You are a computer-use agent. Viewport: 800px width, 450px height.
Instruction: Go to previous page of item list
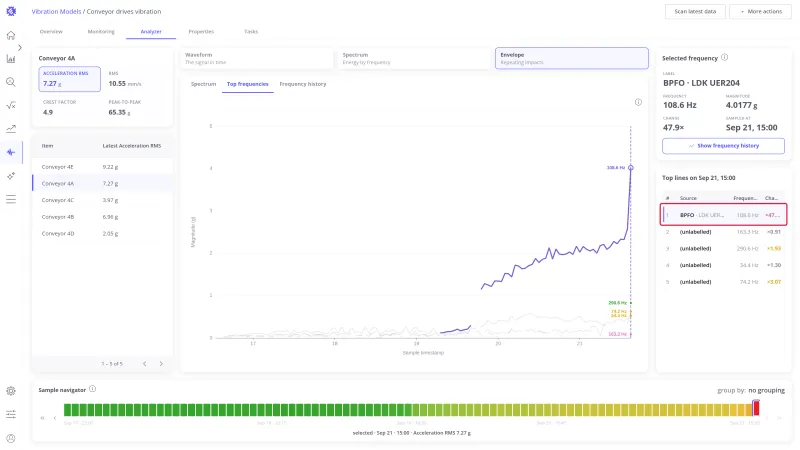(145, 364)
